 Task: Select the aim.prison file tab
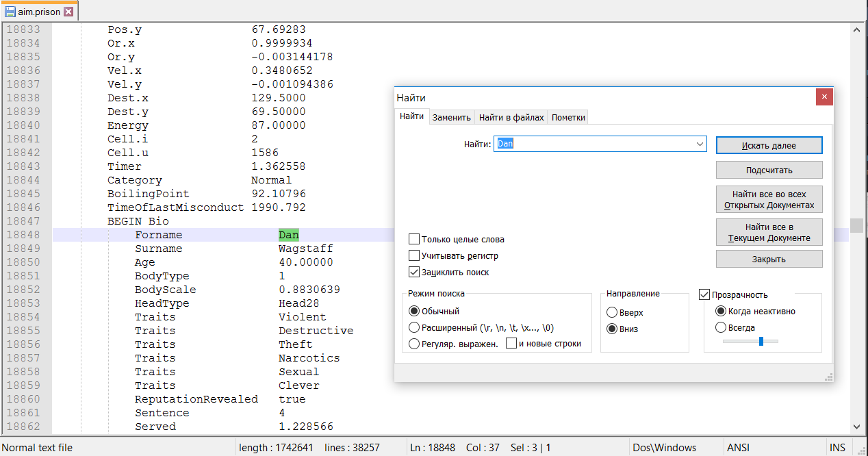click(39, 12)
